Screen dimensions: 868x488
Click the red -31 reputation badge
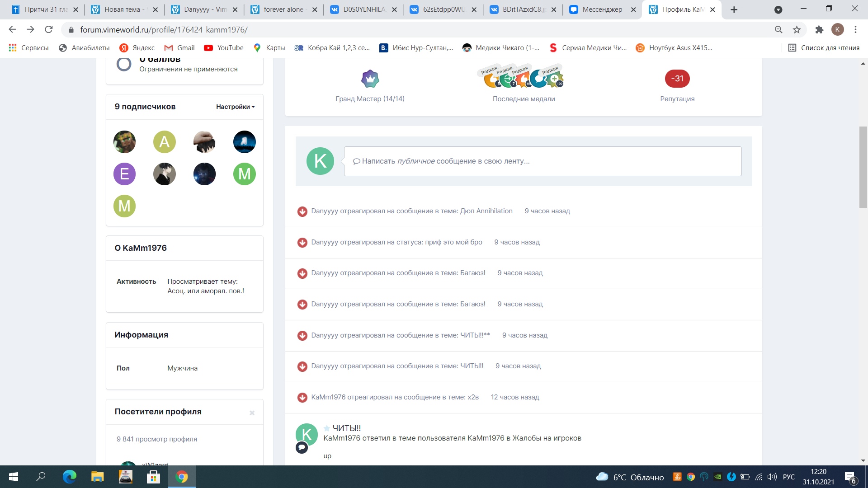pyautogui.click(x=677, y=79)
